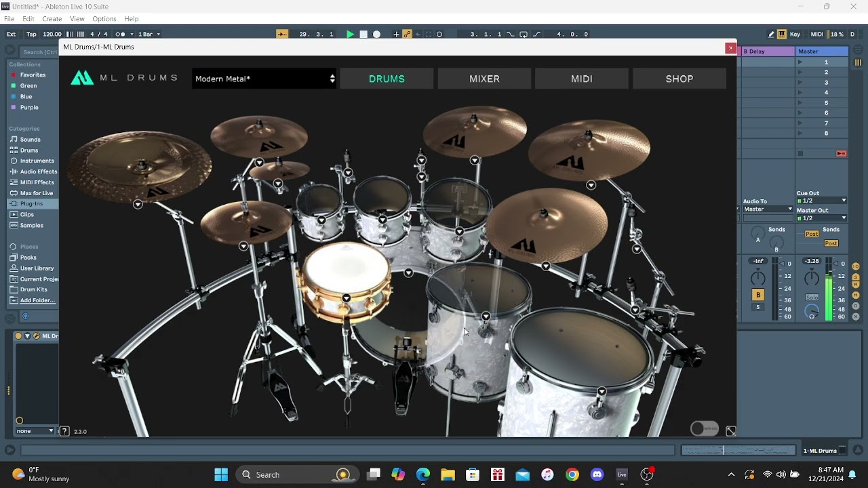Open File Explorer from taskbar

[448, 474]
